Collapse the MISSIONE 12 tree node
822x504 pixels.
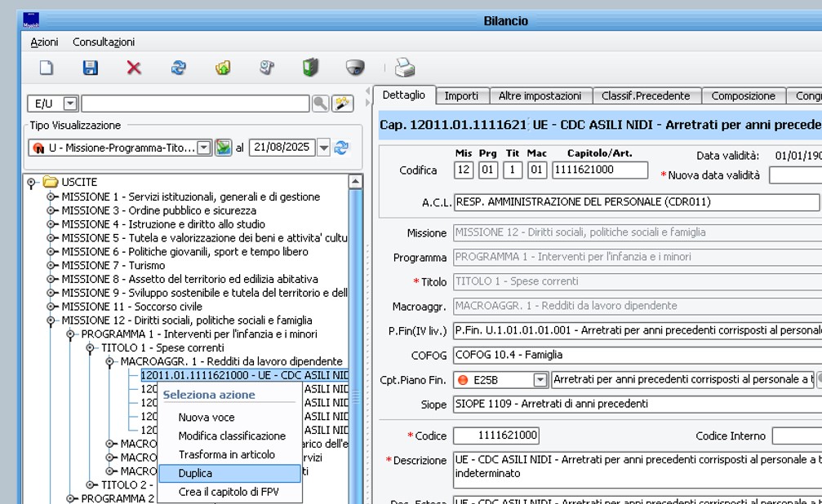coord(51,321)
